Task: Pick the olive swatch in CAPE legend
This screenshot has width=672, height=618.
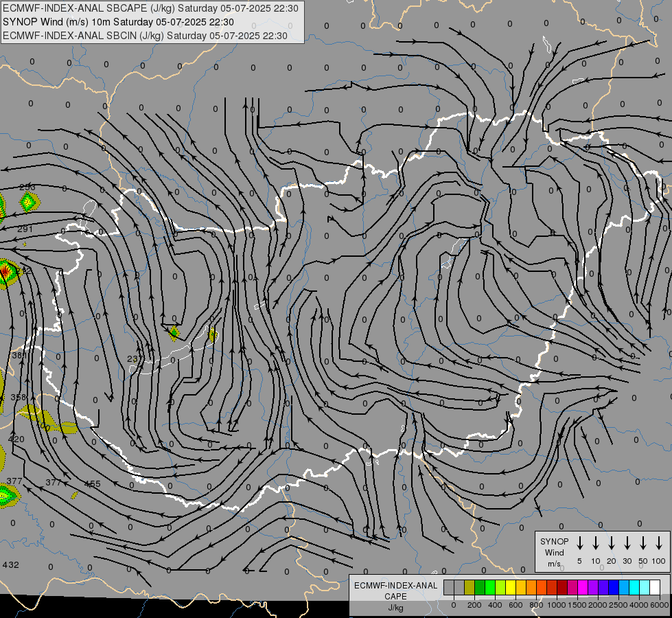Action: (470, 587)
